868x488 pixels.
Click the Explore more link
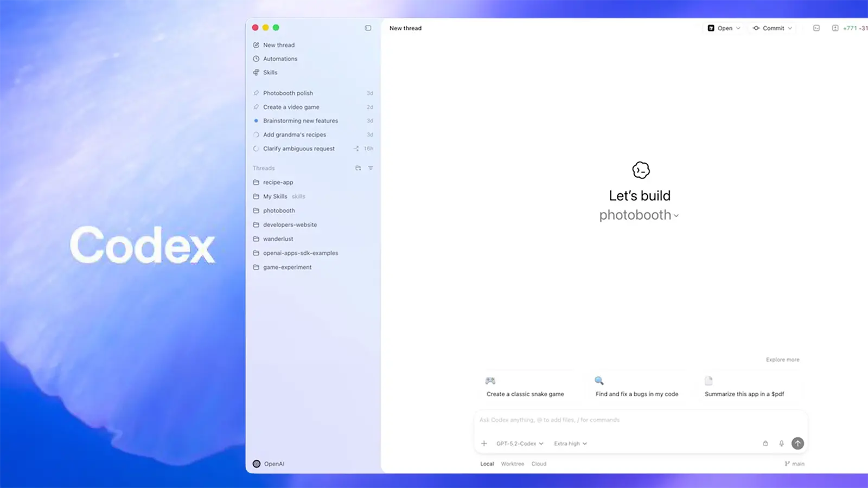coord(782,359)
